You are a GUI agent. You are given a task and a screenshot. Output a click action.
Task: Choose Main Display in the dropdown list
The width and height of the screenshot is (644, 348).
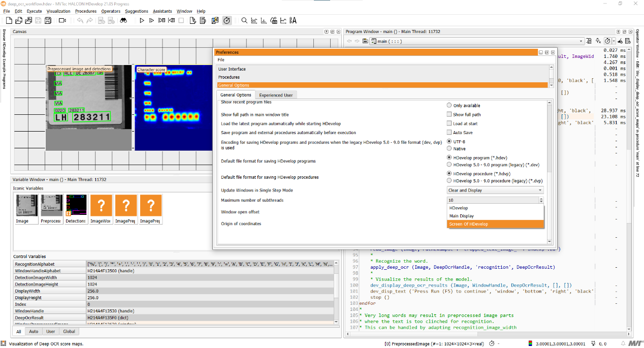point(495,216)
